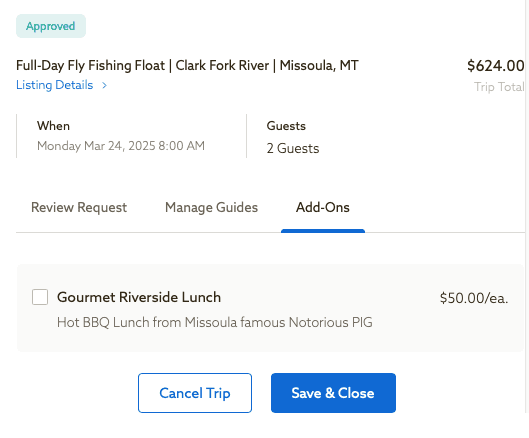Click the Save & Close button
The image size is (529, 438).
[333, 393]
